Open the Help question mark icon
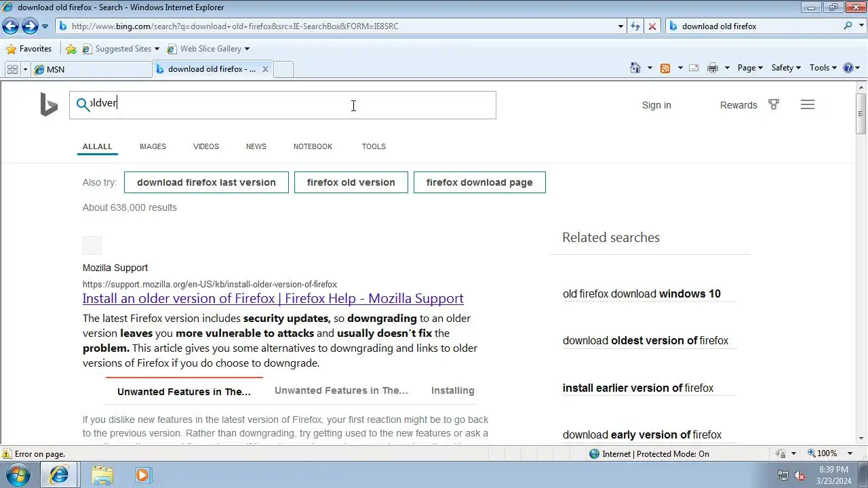 click(848, 68)
